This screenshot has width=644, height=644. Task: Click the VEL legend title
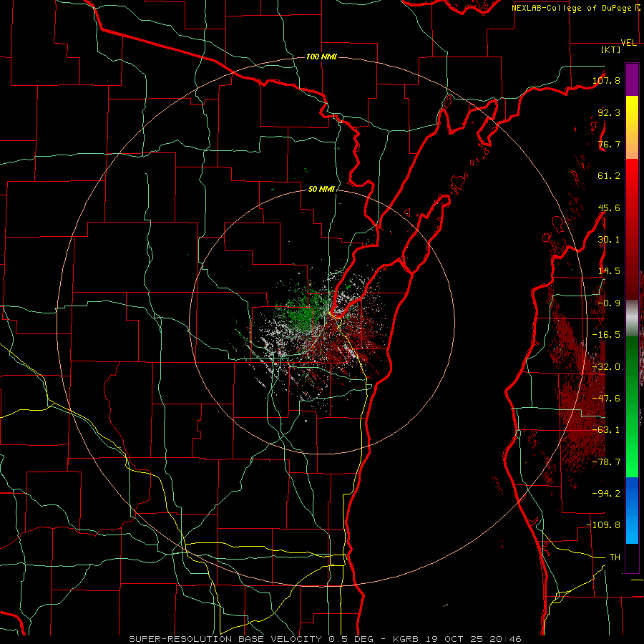[628, 43]
